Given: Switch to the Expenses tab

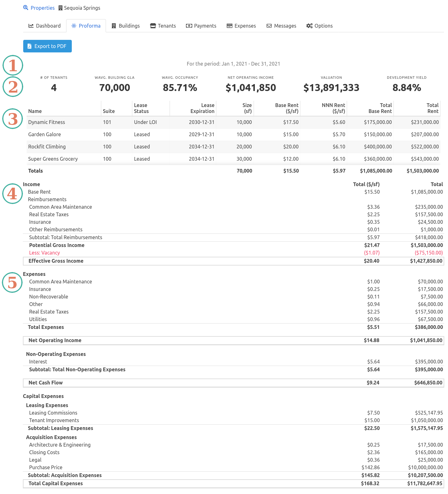Looking at the screenshot, I should coord(241,26).
